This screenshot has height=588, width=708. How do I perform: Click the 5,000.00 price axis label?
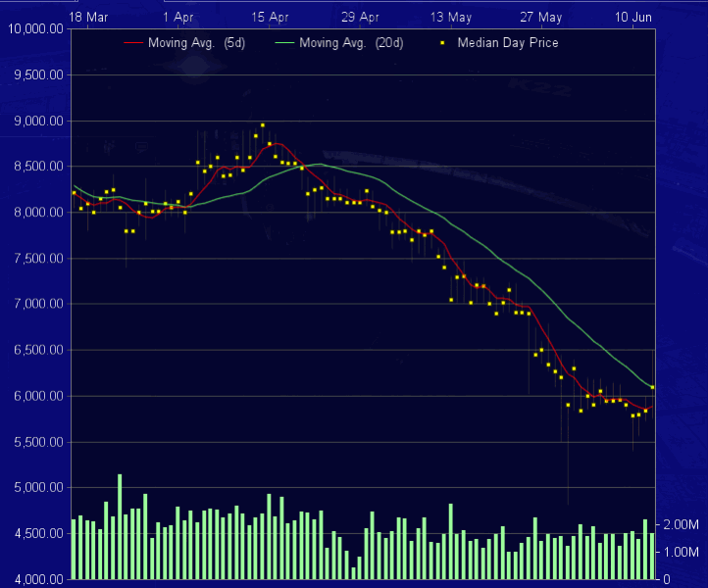(x=39, y=487)
